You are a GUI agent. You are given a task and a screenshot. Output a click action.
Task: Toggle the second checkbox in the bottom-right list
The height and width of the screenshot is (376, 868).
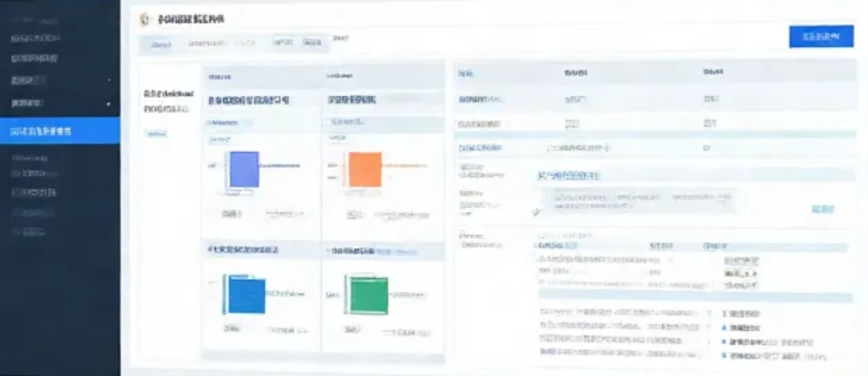724,328
